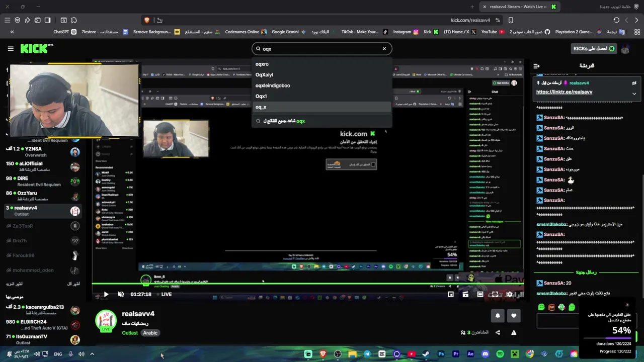Expand the pinned message chevron
Screen dimensions: 644x362
(634, 94)
